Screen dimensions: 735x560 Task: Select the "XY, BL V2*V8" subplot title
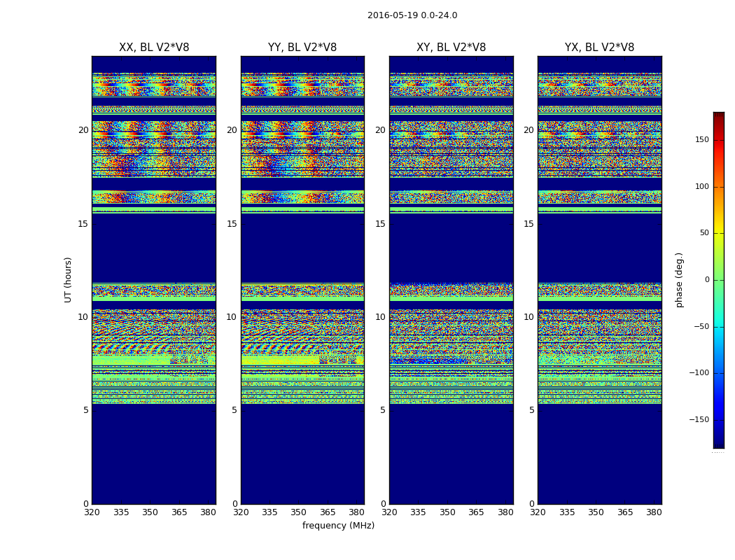tap(451, 48)
